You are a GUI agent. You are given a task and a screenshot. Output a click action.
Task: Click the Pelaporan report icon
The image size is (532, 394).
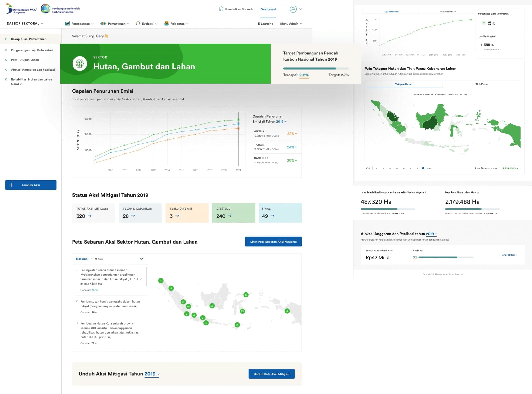pyautogui.click(x=166, y=24)
